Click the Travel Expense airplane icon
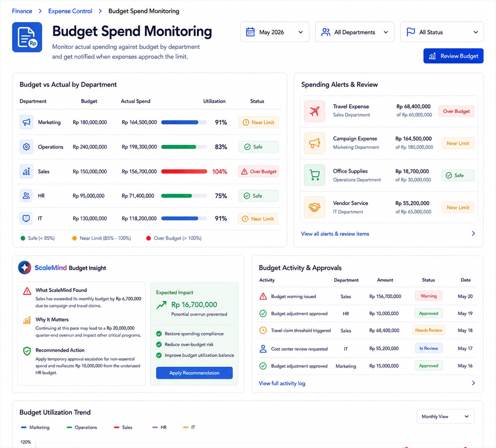This screenshot has width=496, height=448. coord(314,111)
